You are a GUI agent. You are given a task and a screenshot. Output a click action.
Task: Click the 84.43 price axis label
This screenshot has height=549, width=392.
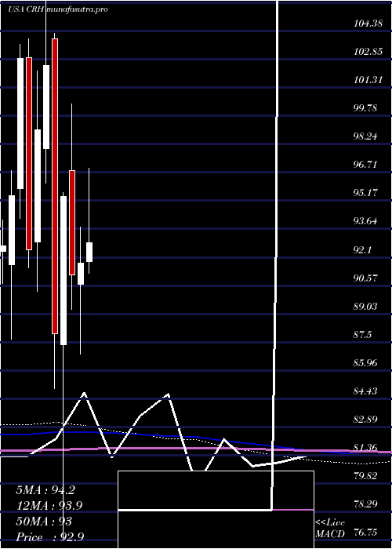tap(367, 391)
